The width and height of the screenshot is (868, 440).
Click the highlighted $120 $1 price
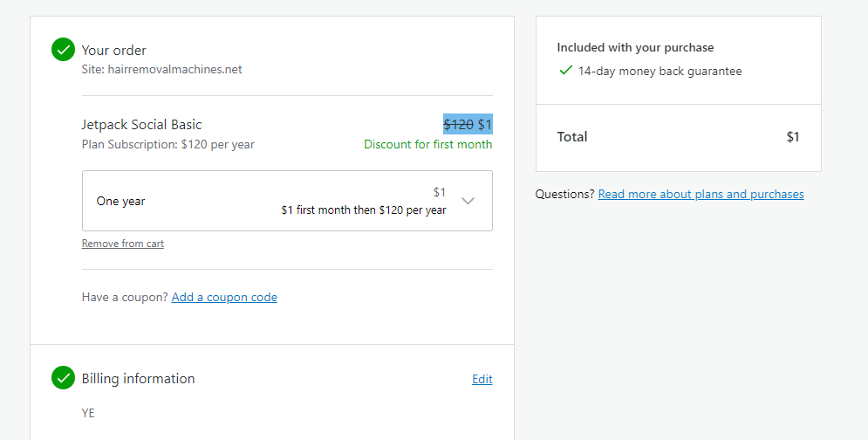[468, 125]
